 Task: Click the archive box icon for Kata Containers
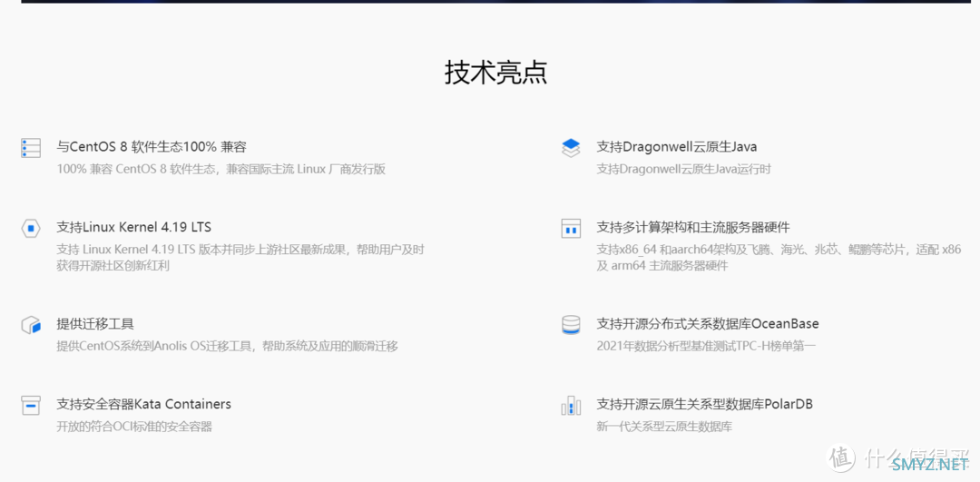pyautogui.click(x=31, y=405)
